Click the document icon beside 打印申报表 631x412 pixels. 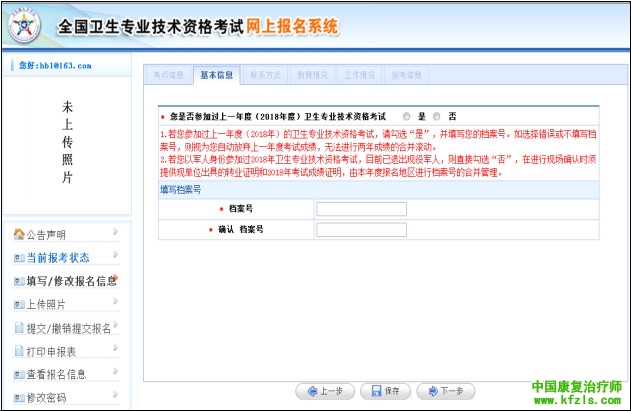[19, 351]
